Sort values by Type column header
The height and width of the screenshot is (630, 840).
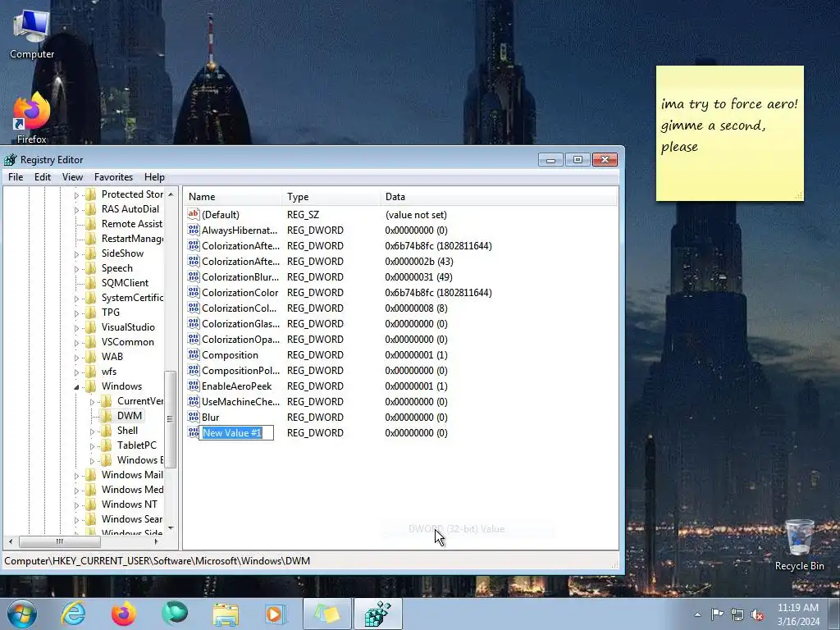coord(331,197)
